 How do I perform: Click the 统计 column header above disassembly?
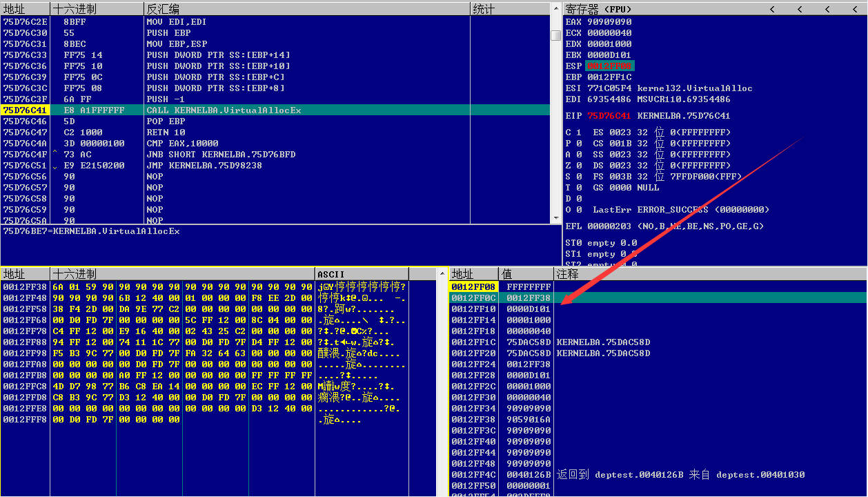(x=483, y=9)
